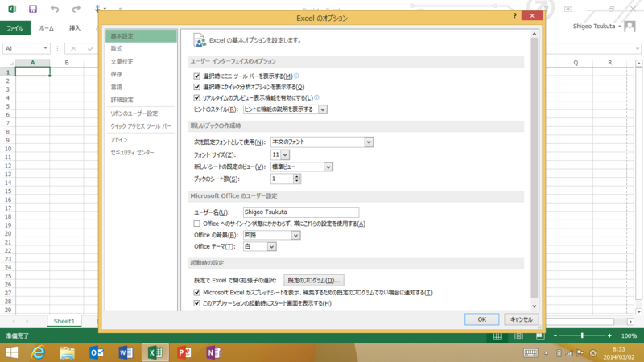Launch PowerPoint from the taskbar

184,352
